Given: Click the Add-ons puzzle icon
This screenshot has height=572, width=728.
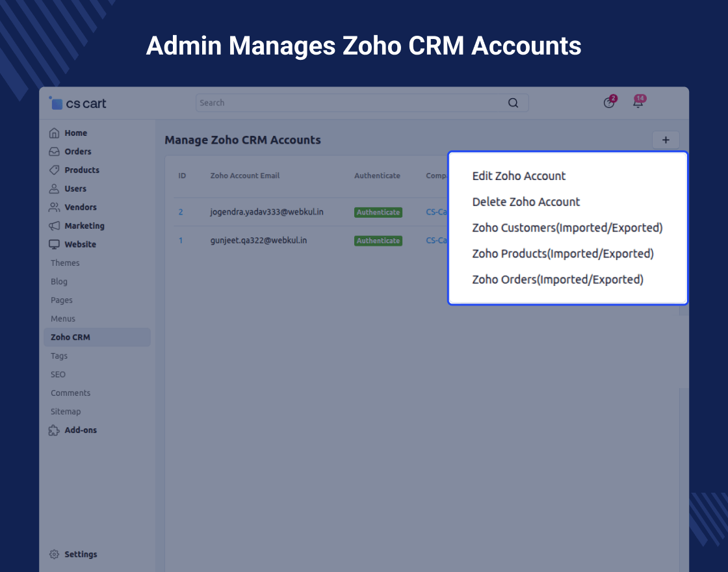Looking at the screenshot, I should [54, 430].
